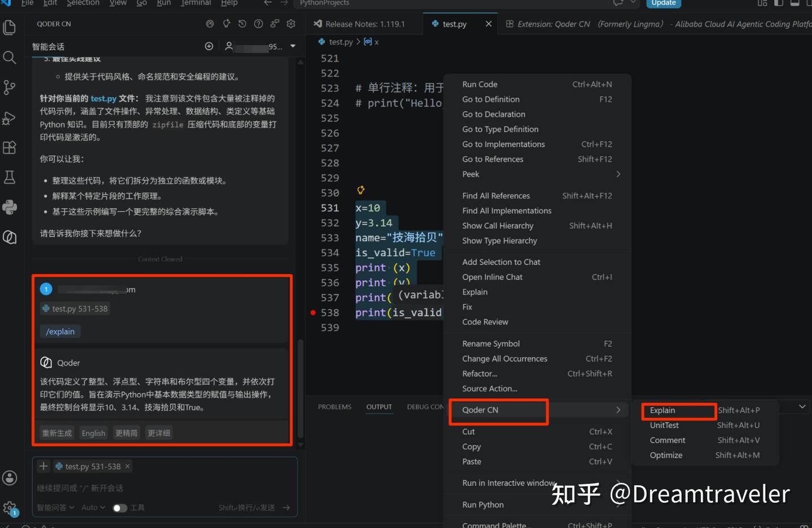Open the Python view in activity bar
The height and width of the screenshot is (528, 812).
click(10, 207)
